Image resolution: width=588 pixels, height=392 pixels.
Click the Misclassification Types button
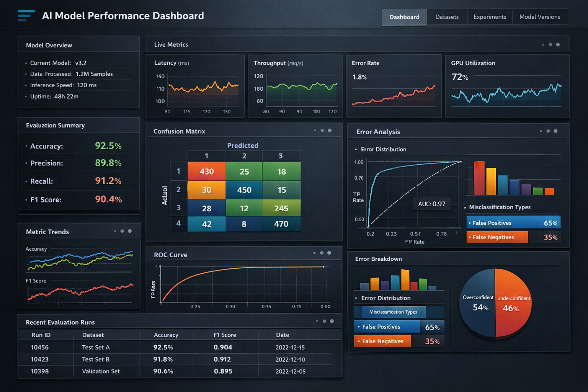point(393,312)
